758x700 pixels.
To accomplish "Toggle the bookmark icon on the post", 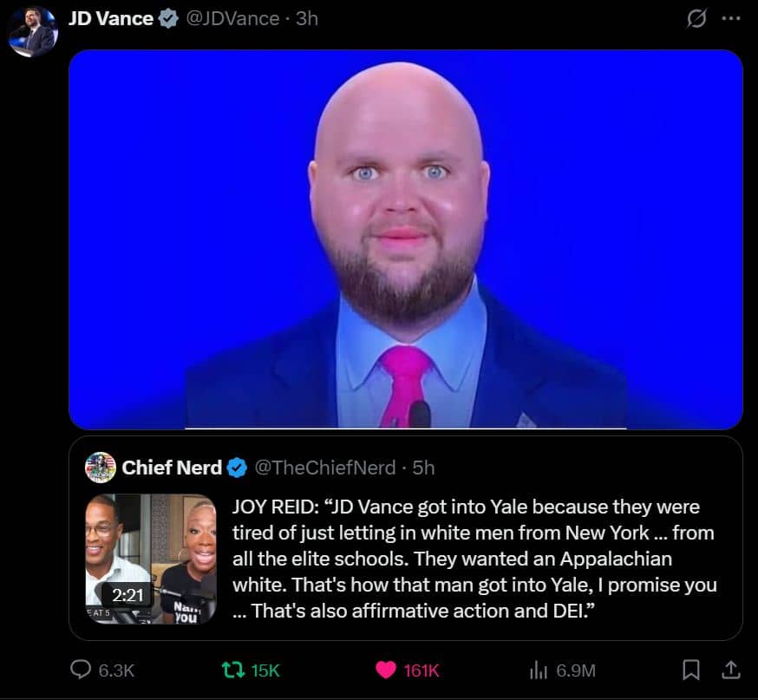I will tap(691, 670).
